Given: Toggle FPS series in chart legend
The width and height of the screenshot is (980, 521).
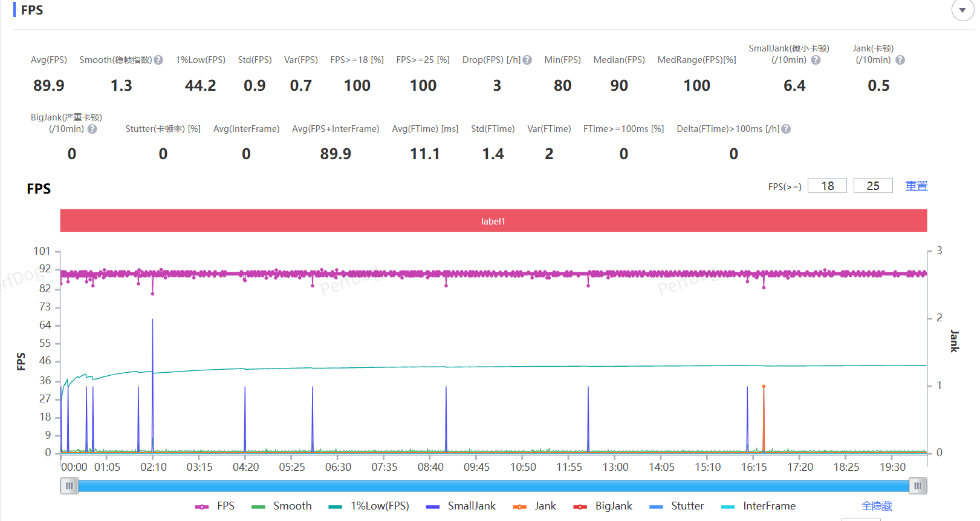Looking at the screenshot, I should [x=215, y=506].
